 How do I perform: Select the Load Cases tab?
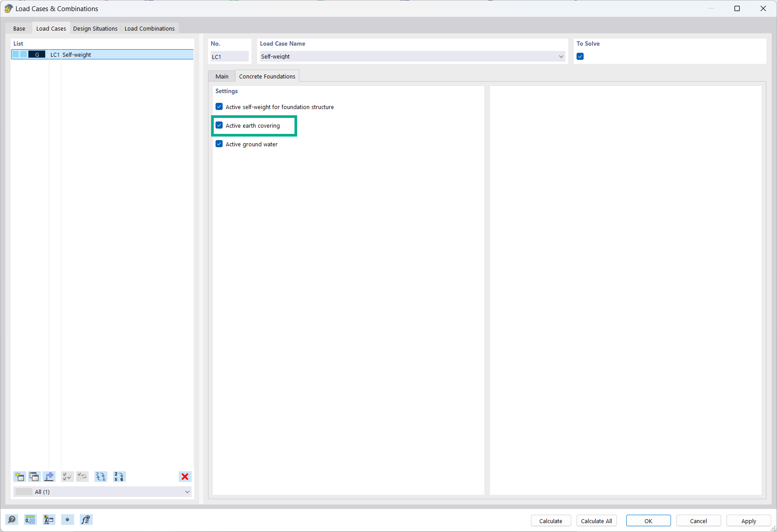point(51,28)
